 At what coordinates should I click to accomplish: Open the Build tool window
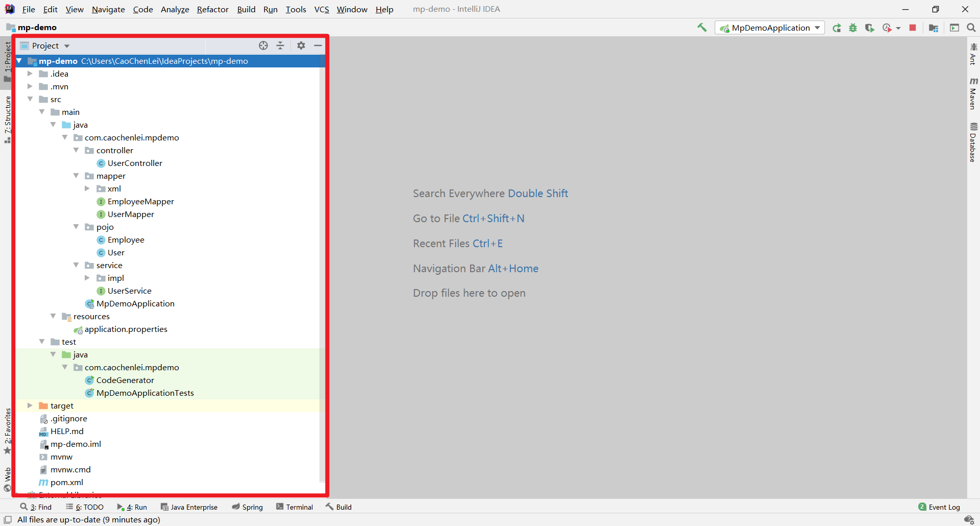point(339,507)
